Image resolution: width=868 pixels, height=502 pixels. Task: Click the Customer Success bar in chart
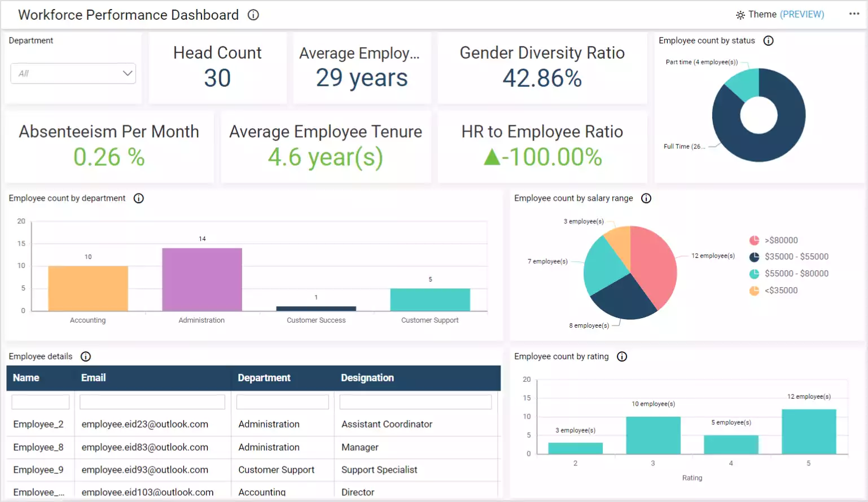tap(316, 309)
